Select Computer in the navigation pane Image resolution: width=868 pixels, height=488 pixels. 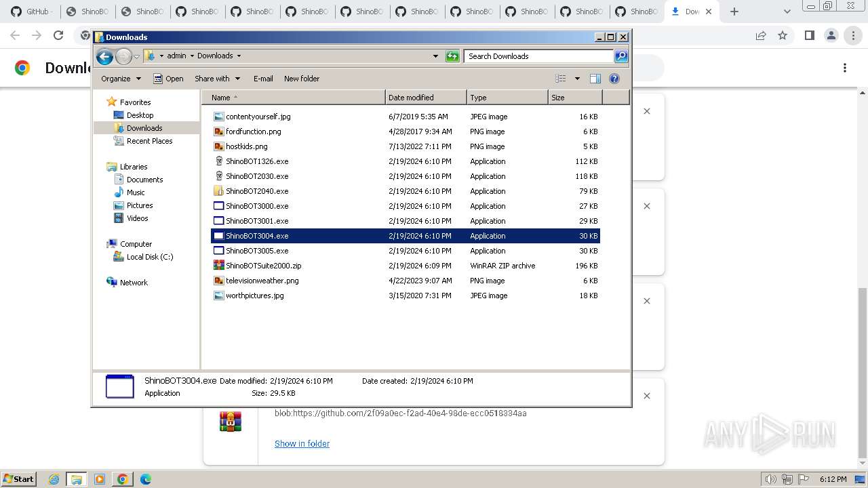tap(136, 244)
